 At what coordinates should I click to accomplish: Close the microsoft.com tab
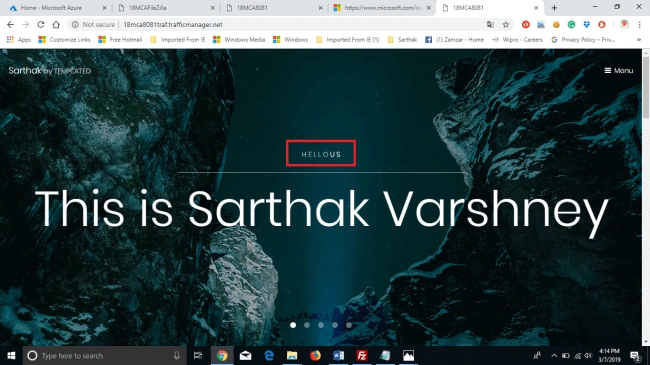[429, 8]
